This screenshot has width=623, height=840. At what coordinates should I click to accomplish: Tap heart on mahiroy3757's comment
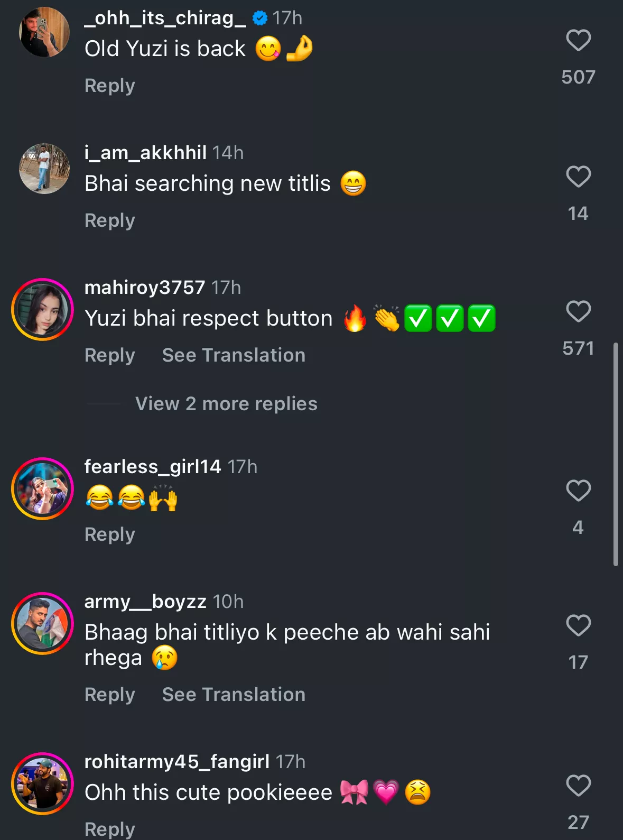click(x=578, y=312)
